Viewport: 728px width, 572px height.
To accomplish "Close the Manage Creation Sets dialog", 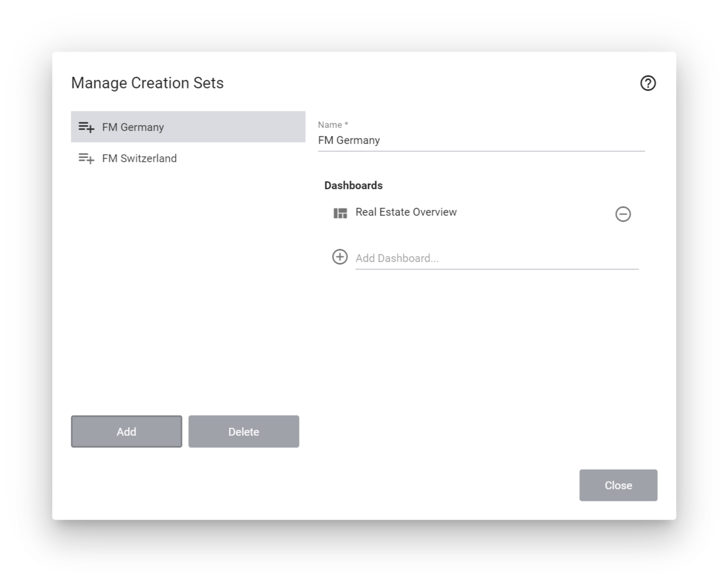I will pyautogui.click(x=618, y=485).
